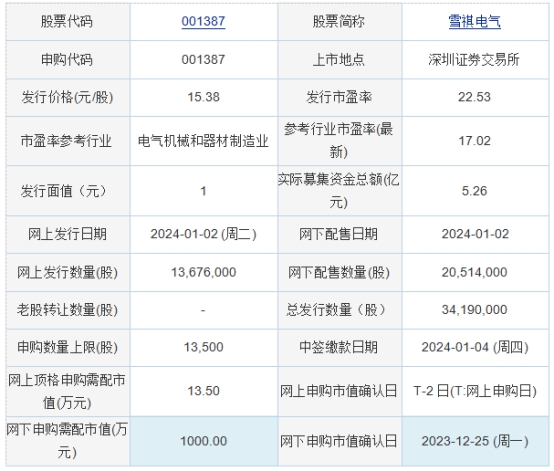The width and height of the screenshot is (554, 471).
Task: Select the 股票代码 header cell
Action: (x=67, y=21)
